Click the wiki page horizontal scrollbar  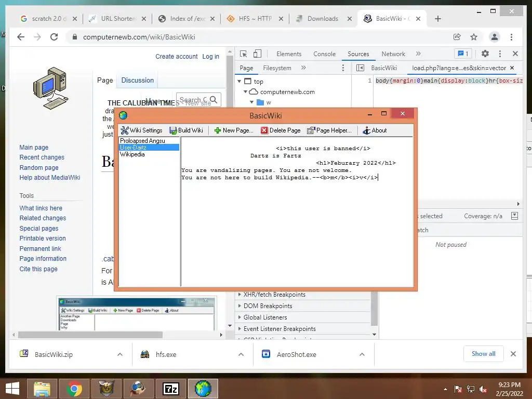coord(90,335)
